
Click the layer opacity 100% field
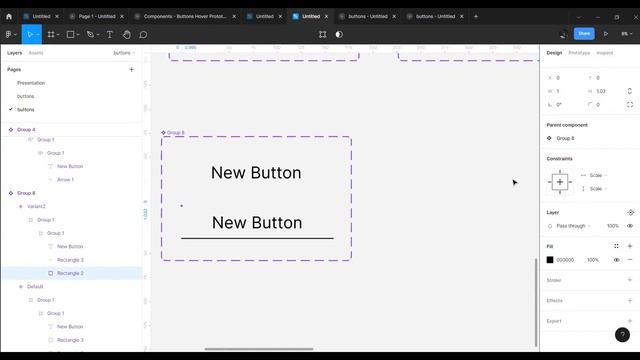(613, 226)
